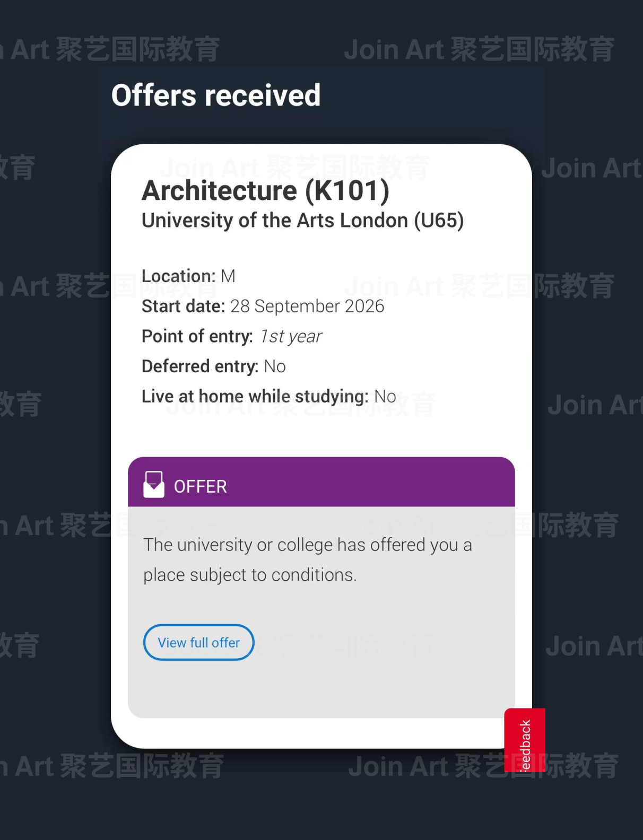Click the U65 institution code

[x=439, y=221]
